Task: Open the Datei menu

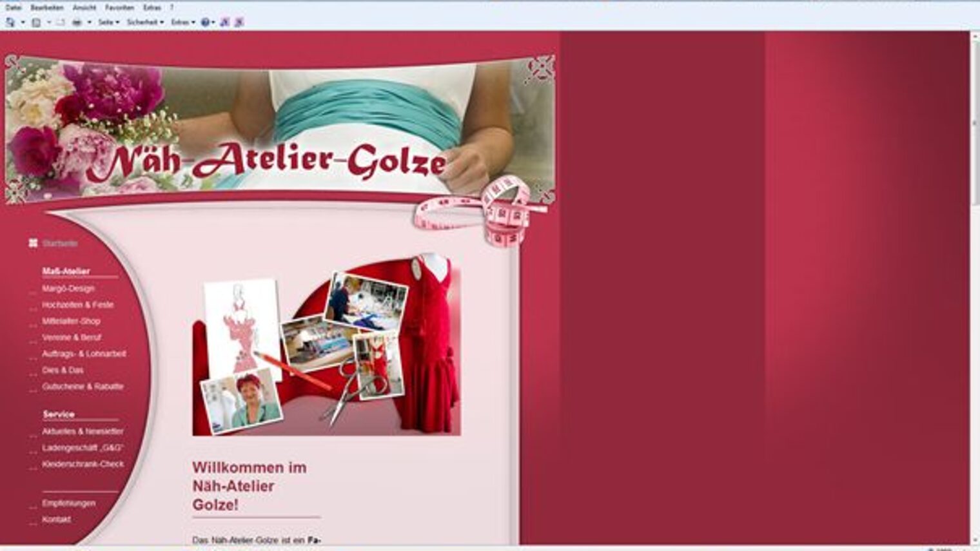Action: click(14, 8)
